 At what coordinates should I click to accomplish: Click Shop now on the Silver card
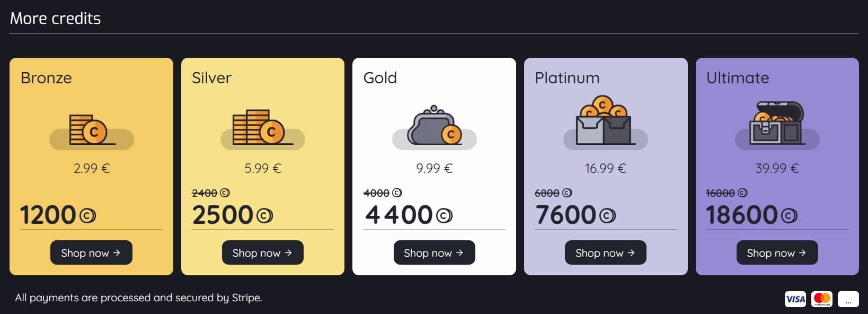click(262, 252)
